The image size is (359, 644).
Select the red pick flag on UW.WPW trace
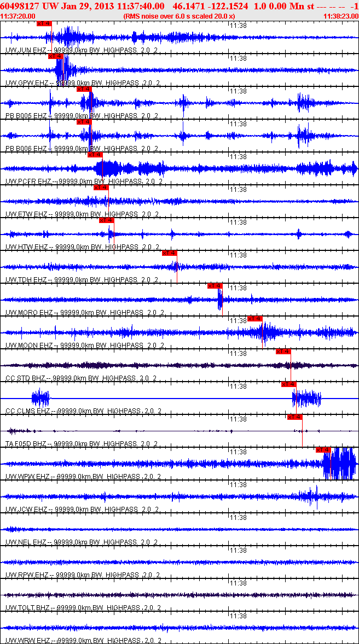click(323, 450)
